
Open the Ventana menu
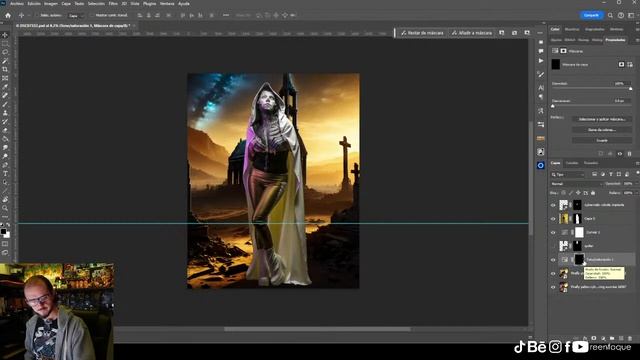167,4
